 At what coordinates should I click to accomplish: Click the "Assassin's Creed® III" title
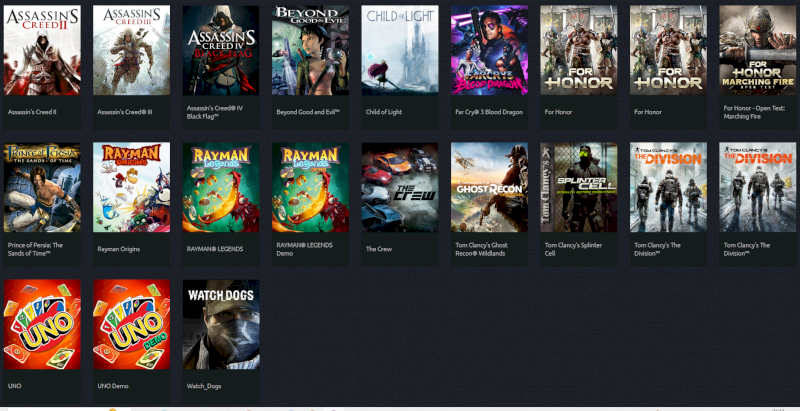124,112
